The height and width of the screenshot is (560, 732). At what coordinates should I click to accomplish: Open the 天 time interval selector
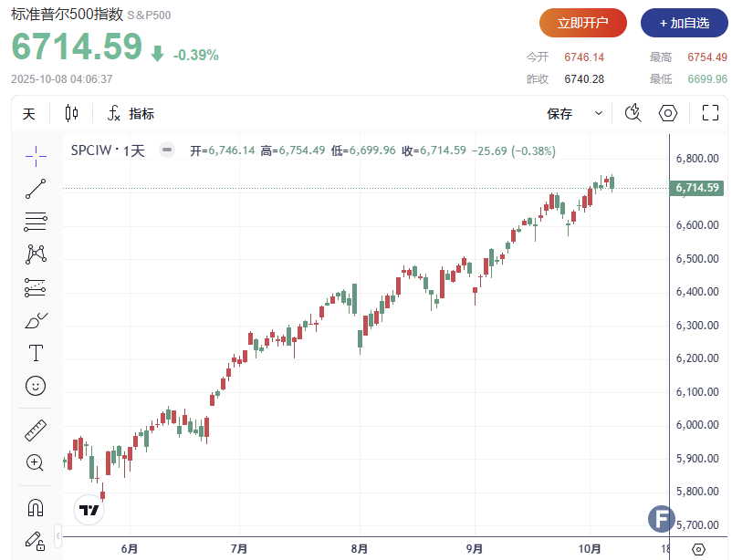[28, 114]
